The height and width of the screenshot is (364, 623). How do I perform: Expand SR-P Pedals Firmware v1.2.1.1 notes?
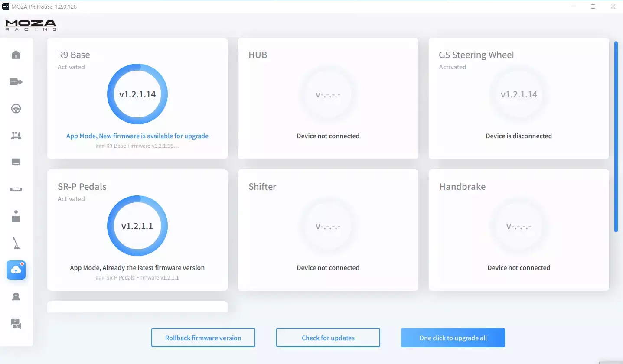137,277
